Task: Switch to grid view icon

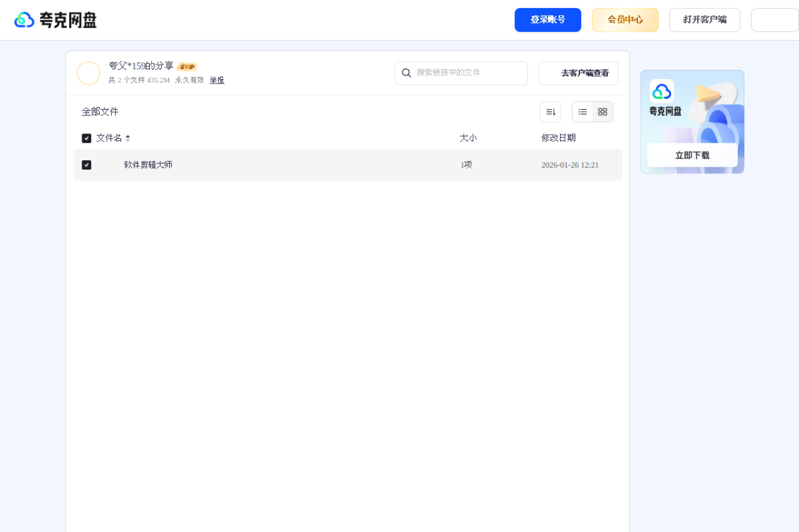Action: 602,112
